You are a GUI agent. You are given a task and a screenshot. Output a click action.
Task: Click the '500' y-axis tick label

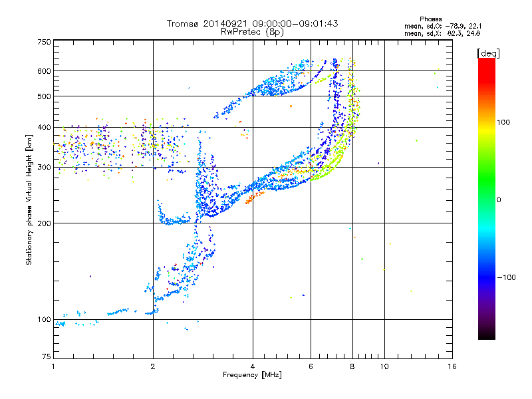[x=44, y=96]
